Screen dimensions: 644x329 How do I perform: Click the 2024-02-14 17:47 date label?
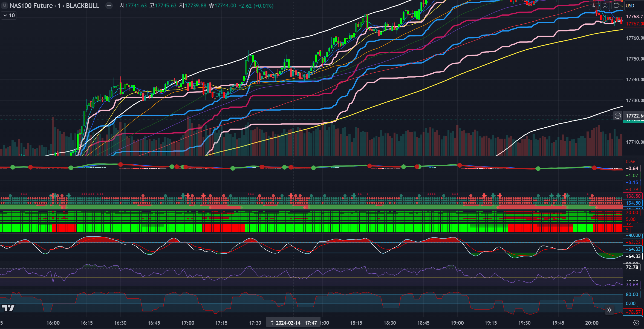[293, 323]
